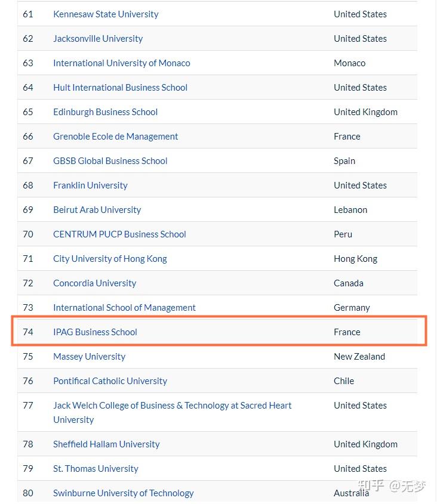The width and height of the screenshot is (437, 504).
Task: Open the Kennesaw State University link
Action: click(106, 14)
